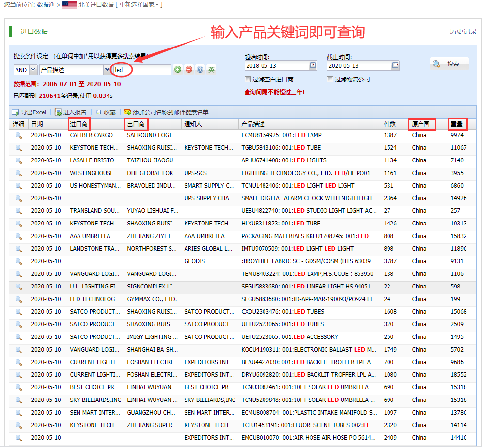This screenshot has height=448, width=482.
Task: View details magnifier for WESTINGHOUSE row
Action: (19, 173)
